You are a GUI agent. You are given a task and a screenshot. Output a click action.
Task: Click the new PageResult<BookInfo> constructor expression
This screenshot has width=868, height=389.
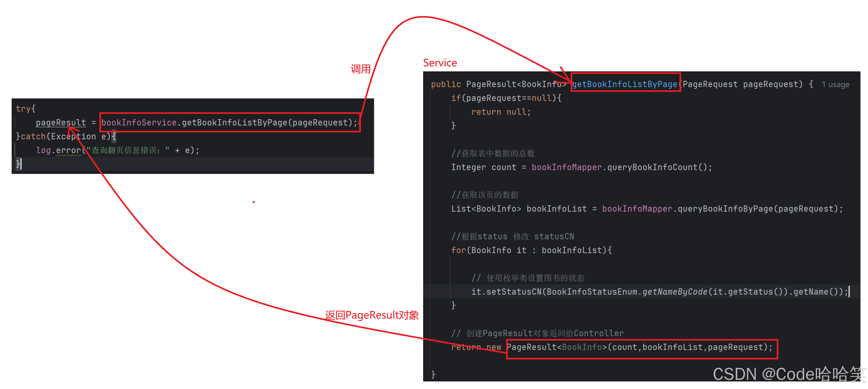(640, 347)
